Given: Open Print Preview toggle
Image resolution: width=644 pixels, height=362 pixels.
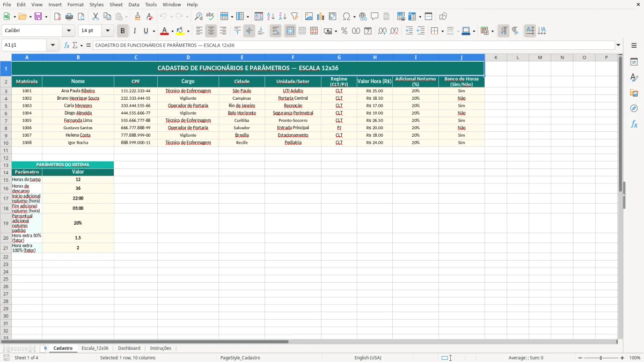Looking at the screenshot, I should pos(81,17).
